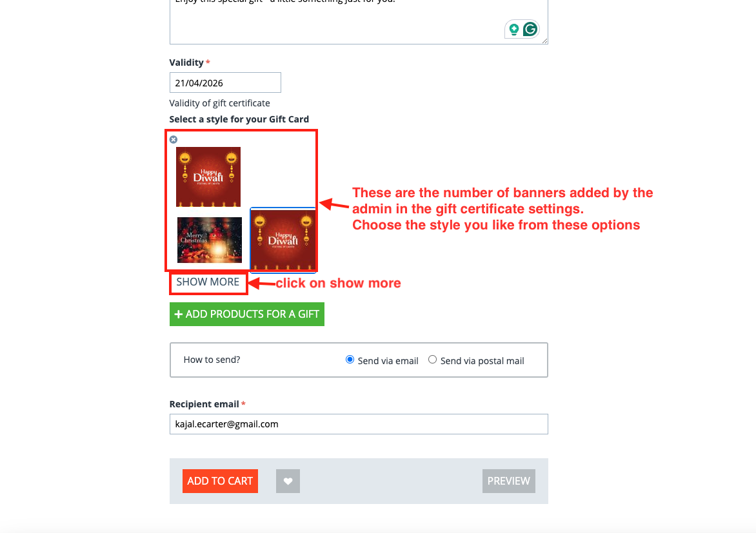Expand gift card styles with SHOW MORE
Viewport: 756px width, 533px height.
pyautogui.click(x=208, y=282)
